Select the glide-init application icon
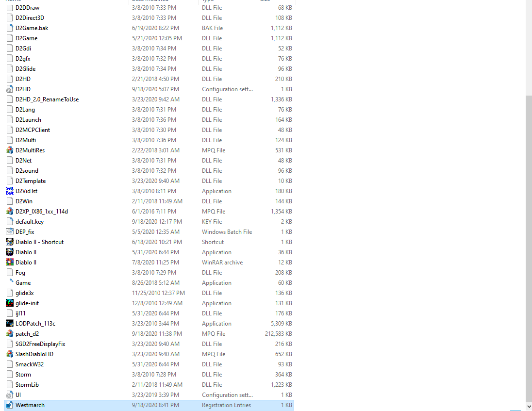This screenshot has height=411, width=532. point(10,303)
